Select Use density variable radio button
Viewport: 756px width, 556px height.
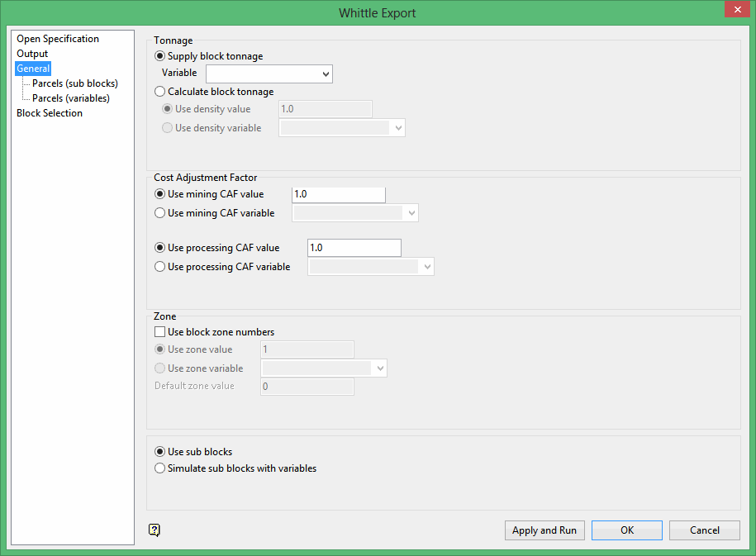point(167,128)
